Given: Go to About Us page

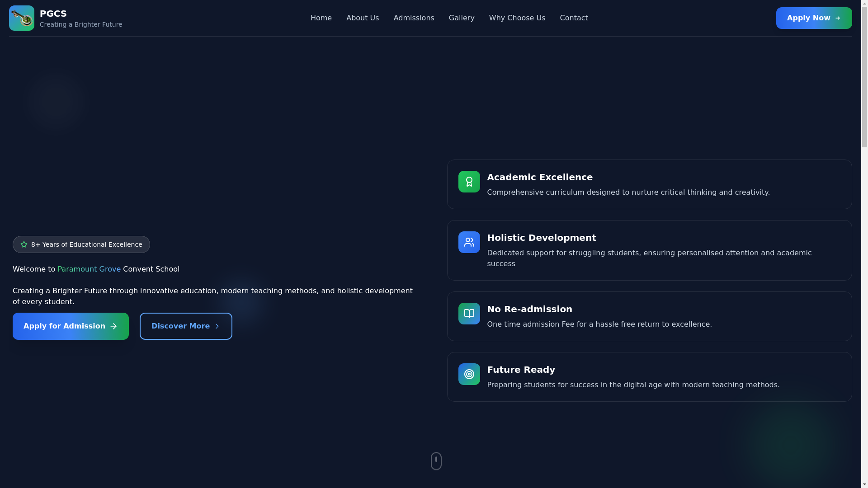Looking at the screenshot, I should (x=363, y=18).
